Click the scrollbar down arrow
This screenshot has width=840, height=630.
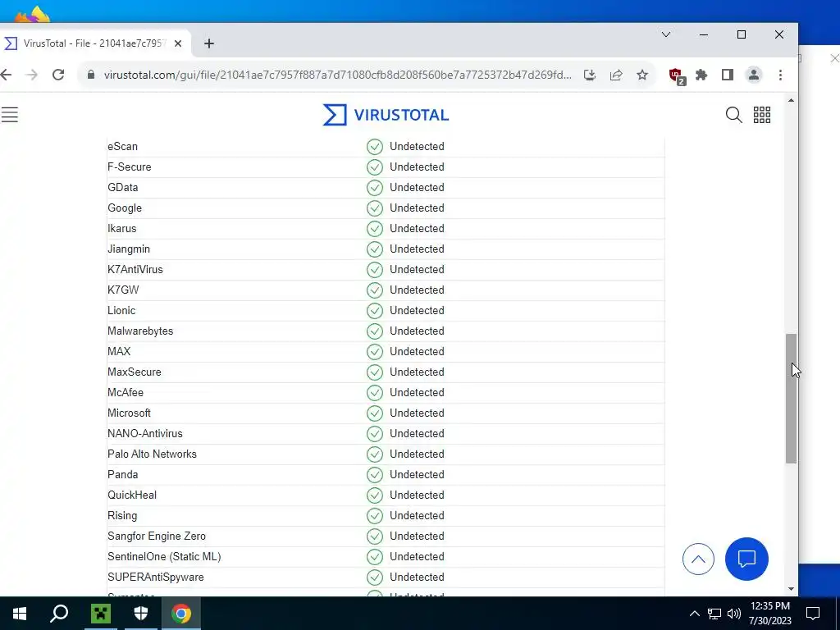[791, 589]
